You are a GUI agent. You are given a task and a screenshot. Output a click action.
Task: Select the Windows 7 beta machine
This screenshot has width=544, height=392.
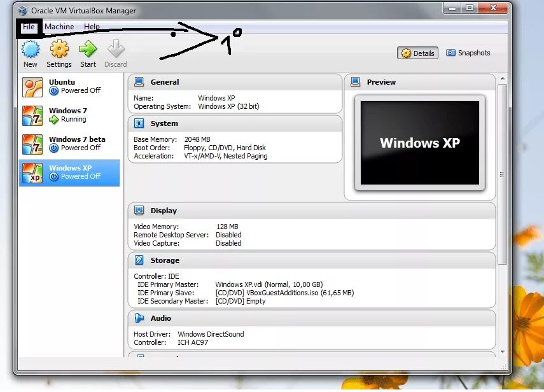(69, 144)
